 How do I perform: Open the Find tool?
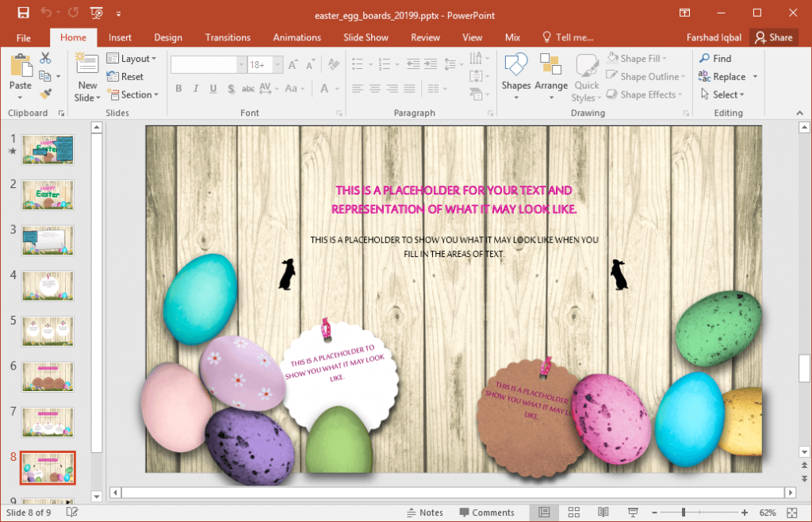coord(714,57)
